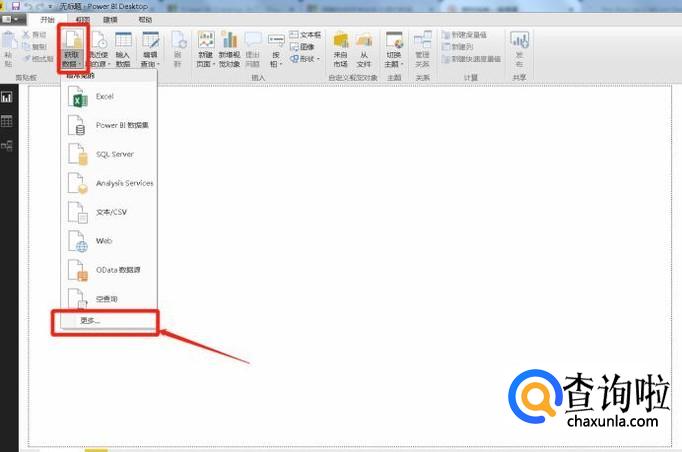The width and height of the screenshot is (682, 452).
Task: Click 新建度量值 (New Measure)
Action: tap(465, 34)
